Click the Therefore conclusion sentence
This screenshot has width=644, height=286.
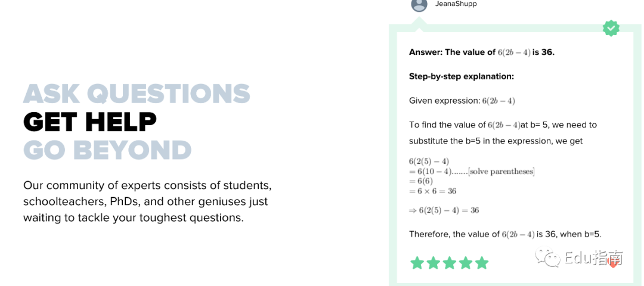(505, 234)
